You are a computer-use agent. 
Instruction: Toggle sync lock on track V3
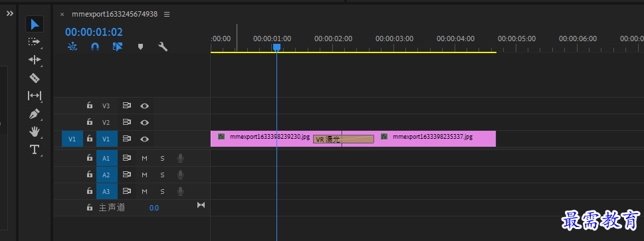pyautogui.click(x=126, y=106)
